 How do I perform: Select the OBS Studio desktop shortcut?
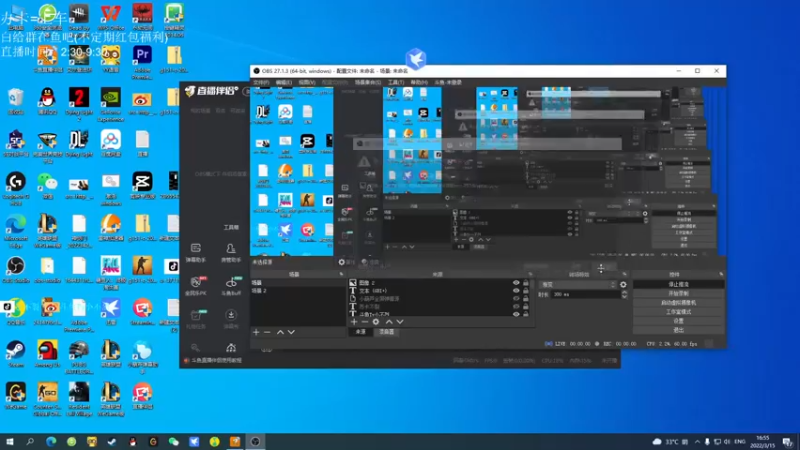(16, 269)
